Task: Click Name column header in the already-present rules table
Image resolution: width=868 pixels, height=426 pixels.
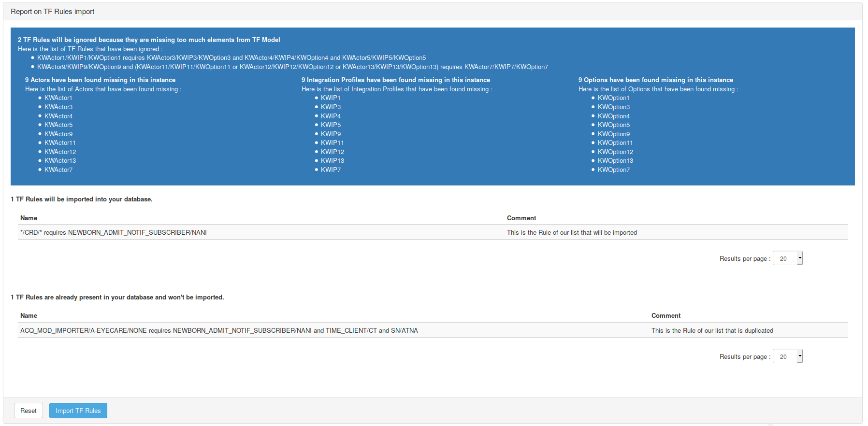Action: [29, 315]
